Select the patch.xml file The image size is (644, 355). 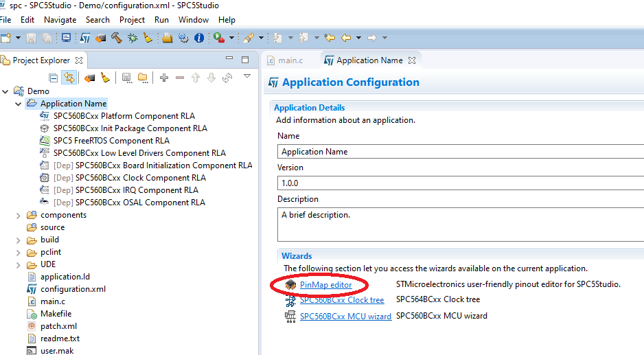[58, 326]
